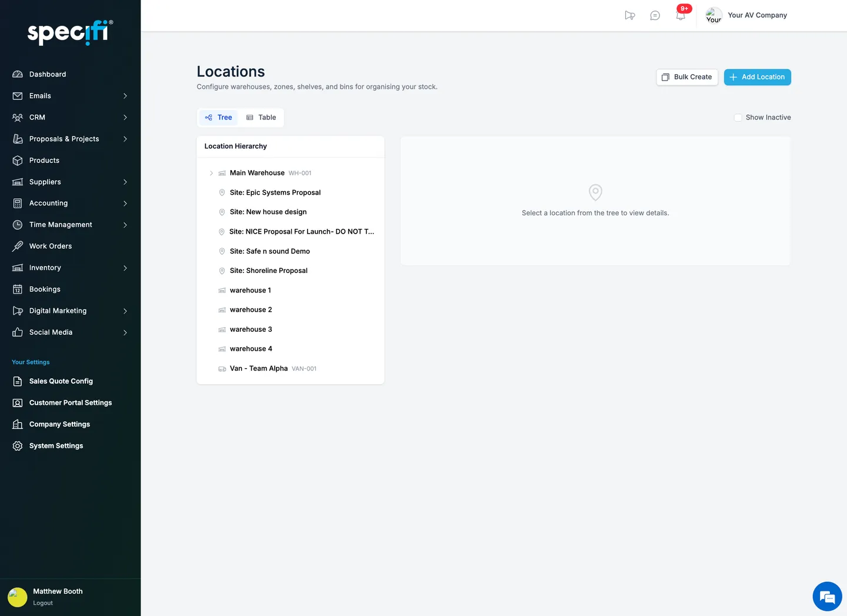This screenshot has width=847, height=616.
Task: Click the Emails envelope icon
Action: click(x=18, y=96)
